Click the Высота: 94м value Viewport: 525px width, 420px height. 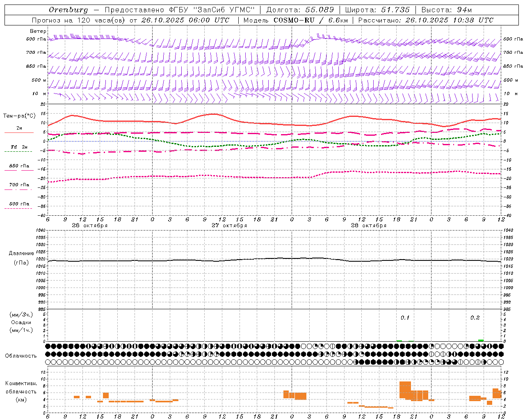point(447,10)
